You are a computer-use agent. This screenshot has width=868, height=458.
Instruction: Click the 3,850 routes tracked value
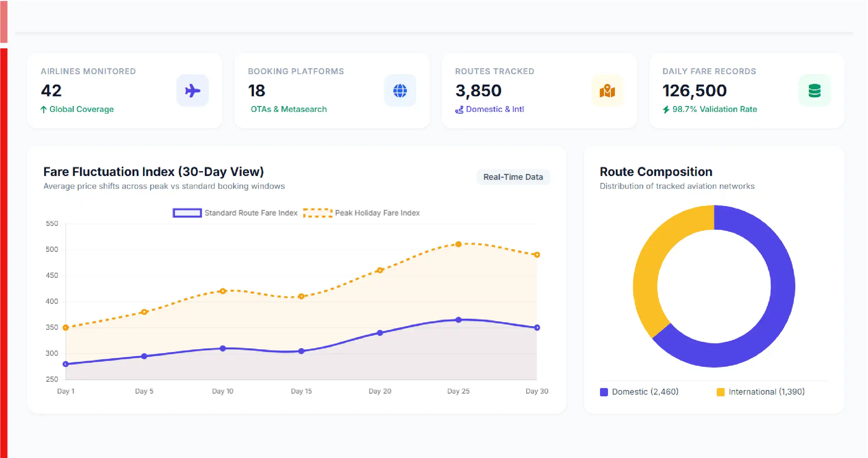tap(478, 91)
